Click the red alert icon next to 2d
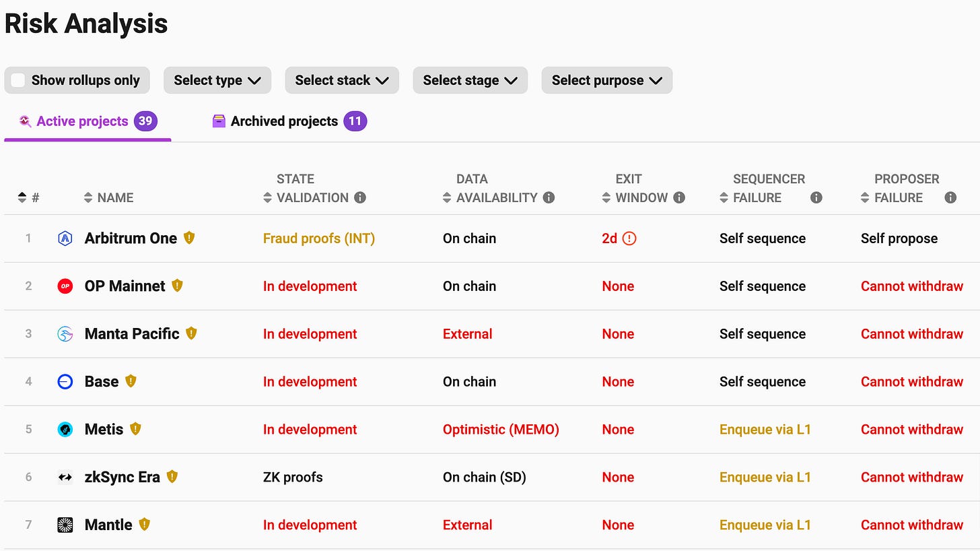Viewport: 980px width, 551px height. [x=629, y=238]
